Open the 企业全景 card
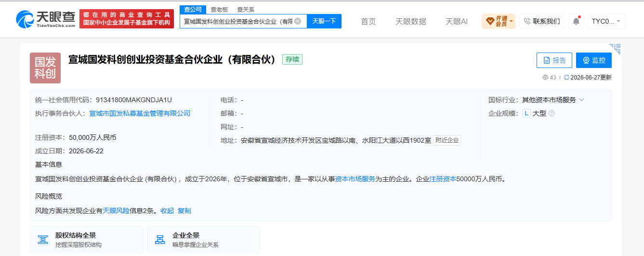644x256 pixels. point(203,240)
